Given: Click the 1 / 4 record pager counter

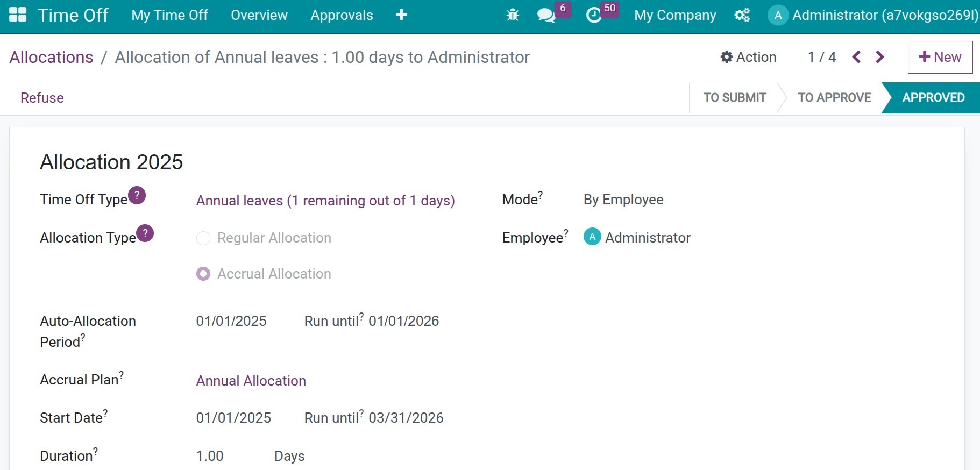Looking at the screenshot, I should pyautogui.click(x=822, y=57).
